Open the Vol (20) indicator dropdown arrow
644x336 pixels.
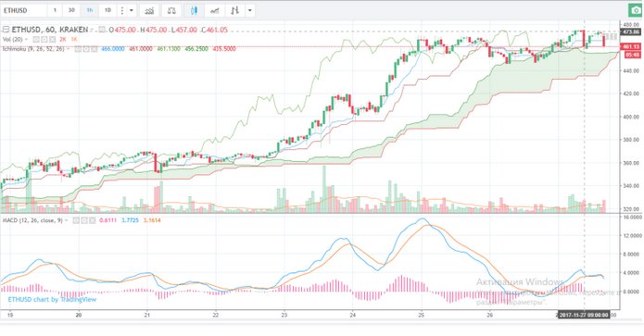tap(26, 40)
